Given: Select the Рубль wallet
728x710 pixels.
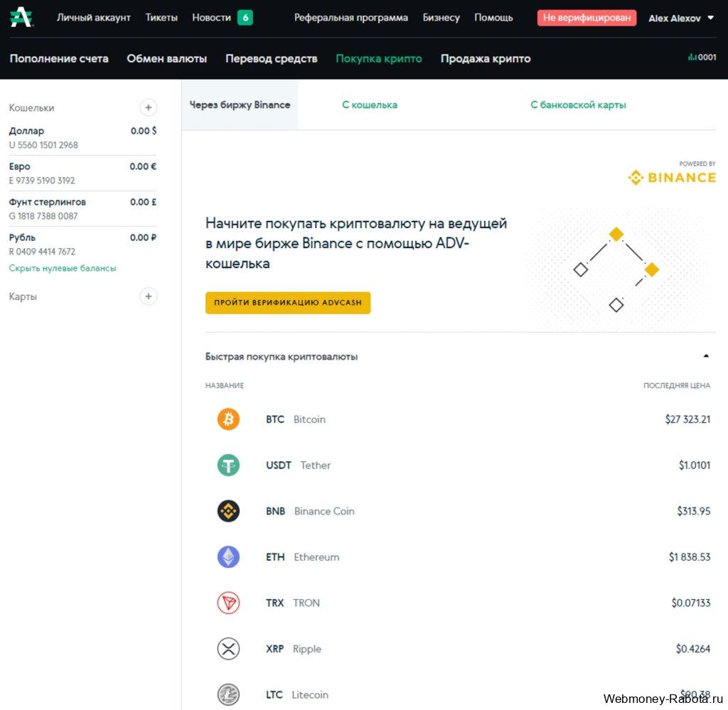Looking at the screenshot, I should coord(82,244).
